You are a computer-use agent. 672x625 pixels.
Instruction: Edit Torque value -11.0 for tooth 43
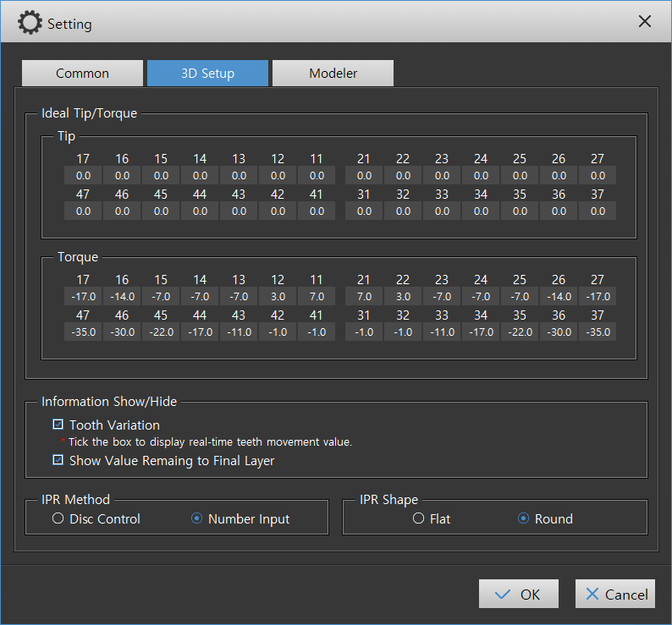[x=239, y=332]
